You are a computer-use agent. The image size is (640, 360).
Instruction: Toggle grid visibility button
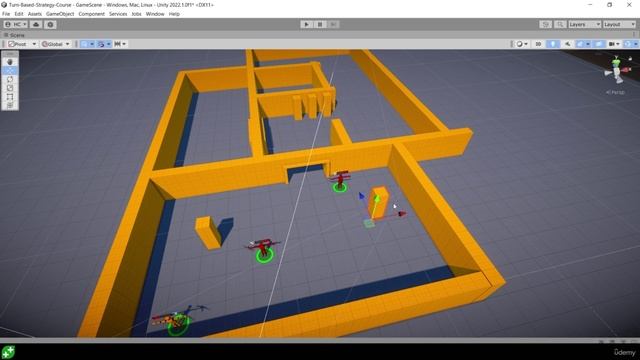point(84,44)
